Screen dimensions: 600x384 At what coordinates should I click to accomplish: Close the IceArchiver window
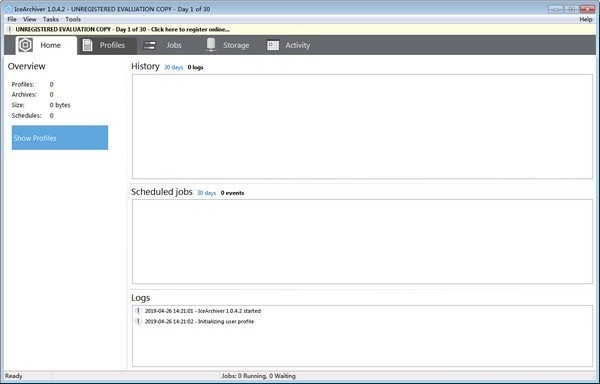pos(587,9)
